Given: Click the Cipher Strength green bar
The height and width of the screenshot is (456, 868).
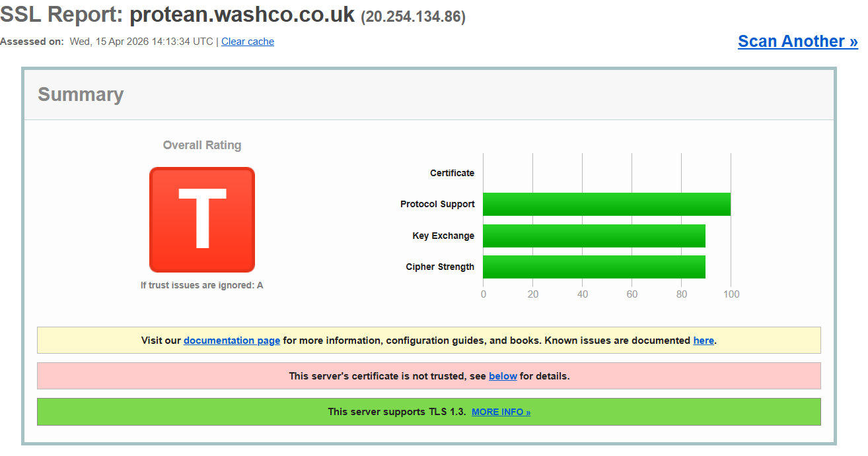Looking at the screenshot, I should pos(594,267).
